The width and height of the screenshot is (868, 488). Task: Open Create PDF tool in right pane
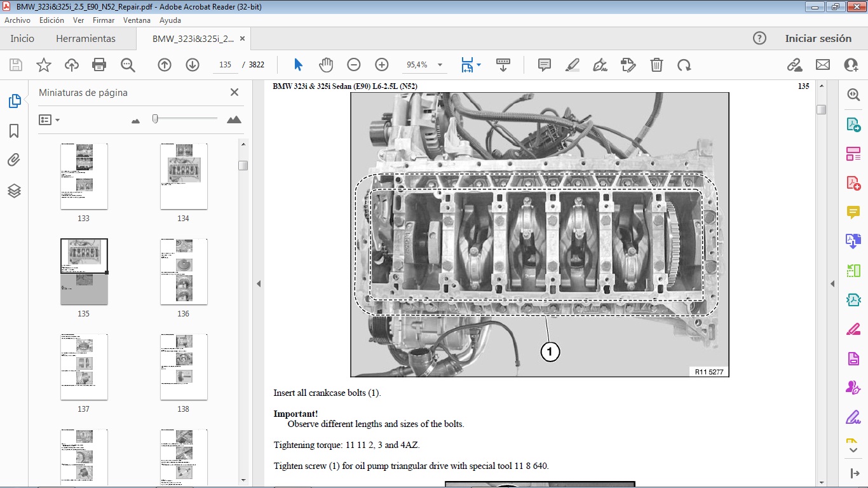[853, 182]
